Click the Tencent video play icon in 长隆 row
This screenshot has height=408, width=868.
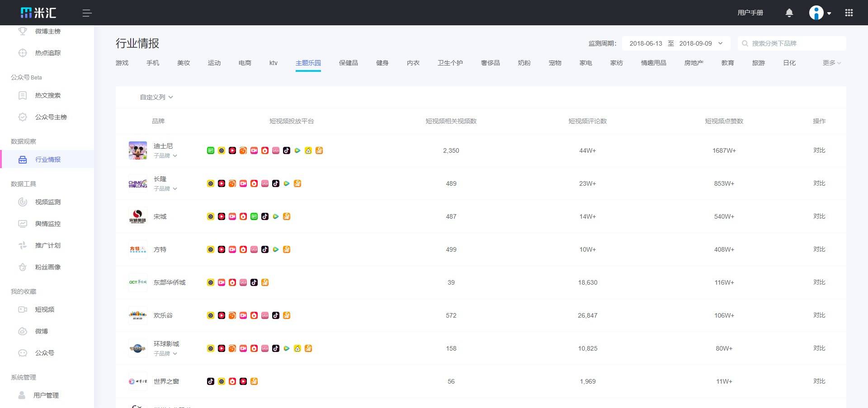(287, 183)
